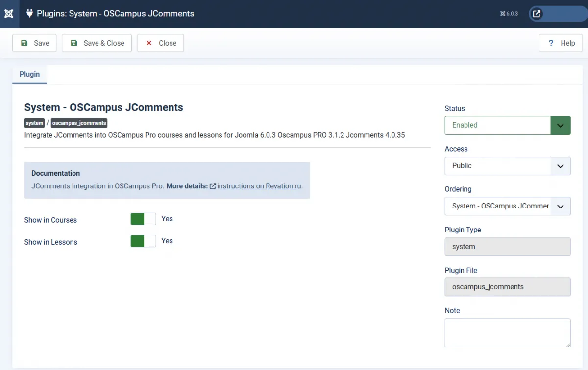Click the Status field label

point(455,109)
